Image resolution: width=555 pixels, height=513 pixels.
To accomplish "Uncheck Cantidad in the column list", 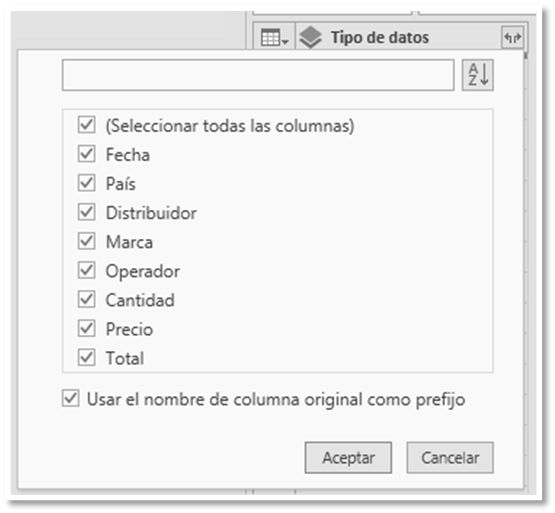I will click(86, 300).
